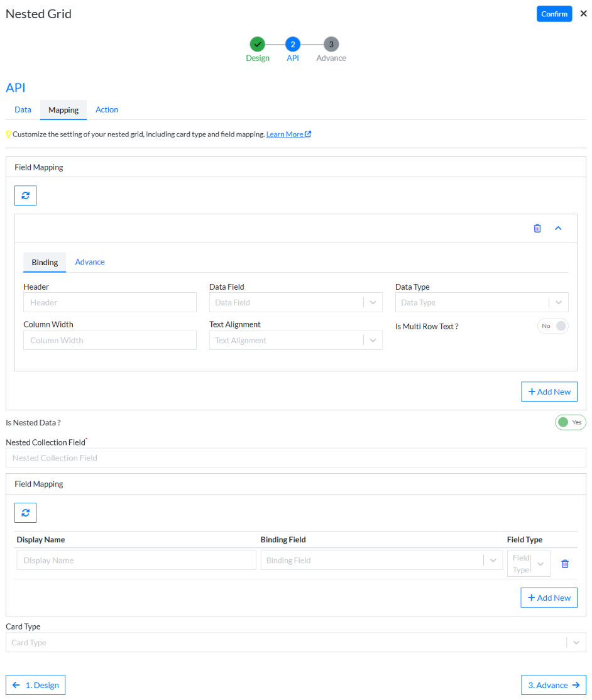
Task: Delete the binding mapping row using the trash icon
Action: click(x=537, y=228)
